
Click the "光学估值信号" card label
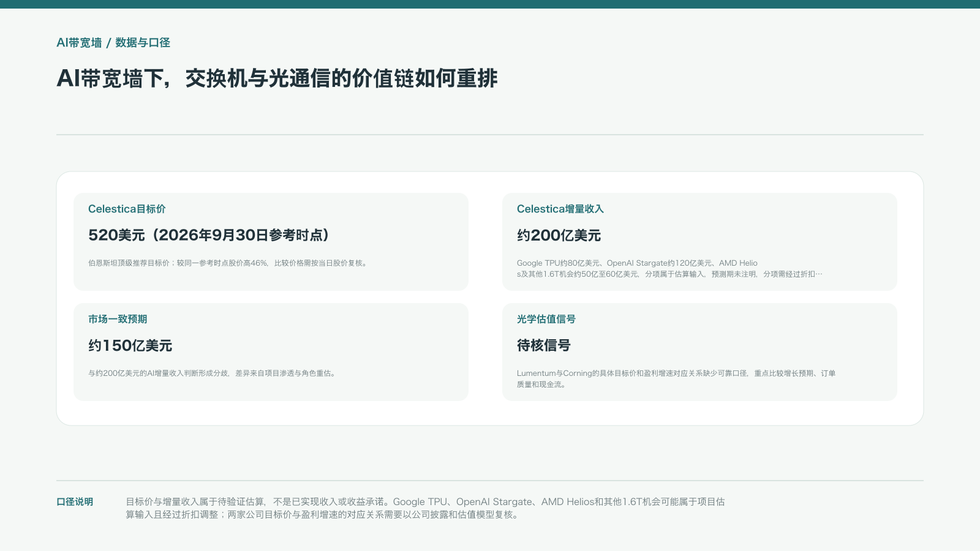pos(546,319)
